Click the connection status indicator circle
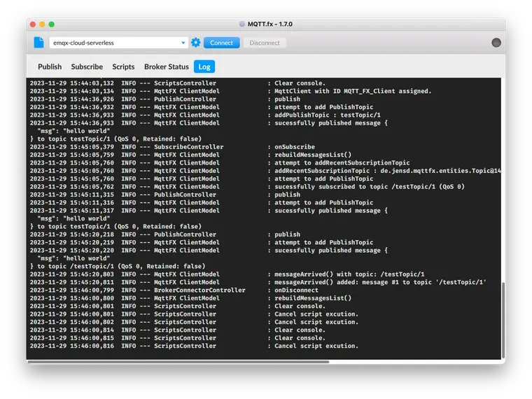Screen dimensions: 532x399 (496, 43)
